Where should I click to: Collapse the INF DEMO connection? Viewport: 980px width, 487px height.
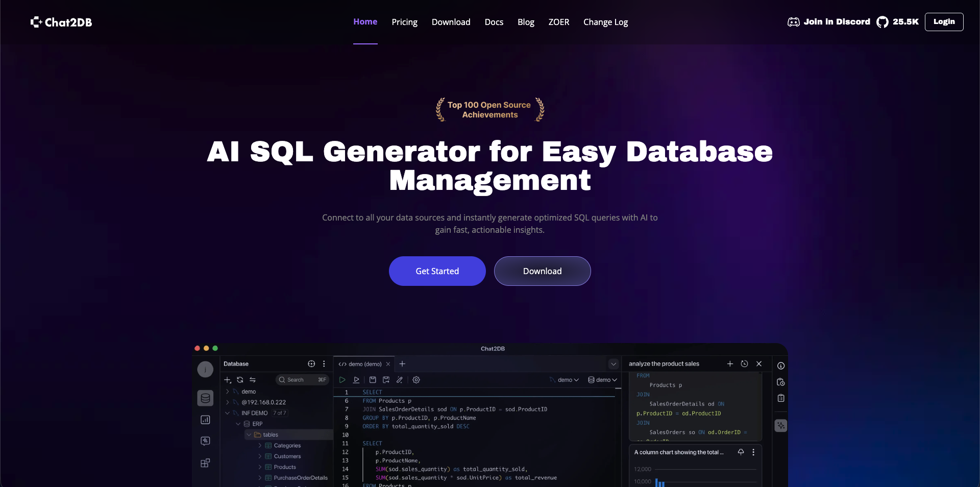(228, 413)
